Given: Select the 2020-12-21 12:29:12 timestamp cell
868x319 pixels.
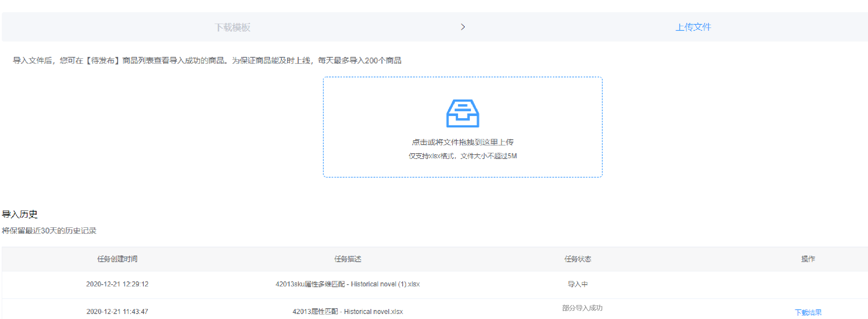Looking at the screenshot, I should [x=117, y=284].
